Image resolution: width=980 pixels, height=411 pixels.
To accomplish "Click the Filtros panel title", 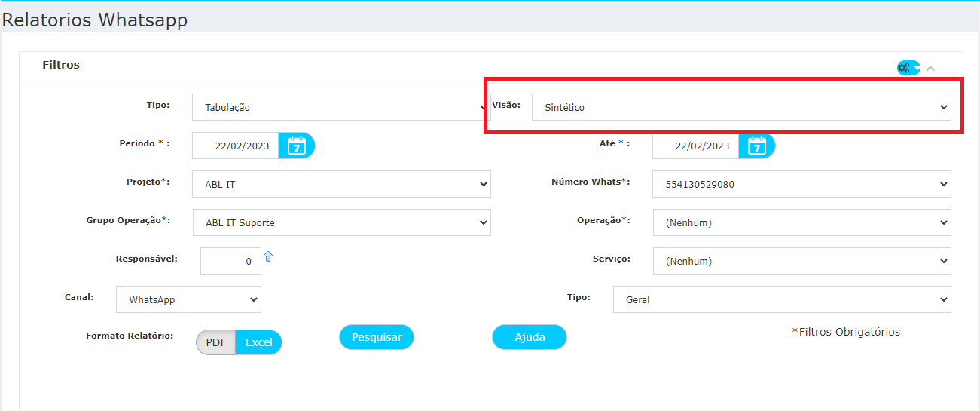I will click(x=61, y=65).
